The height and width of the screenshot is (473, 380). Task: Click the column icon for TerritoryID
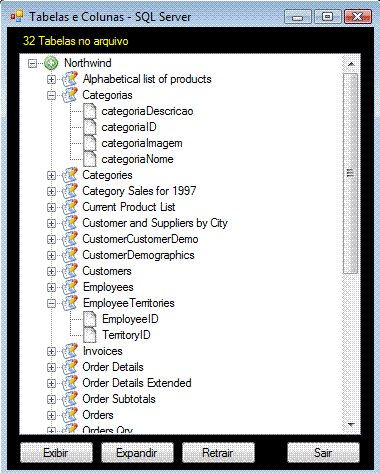click(x=90, y=335)
